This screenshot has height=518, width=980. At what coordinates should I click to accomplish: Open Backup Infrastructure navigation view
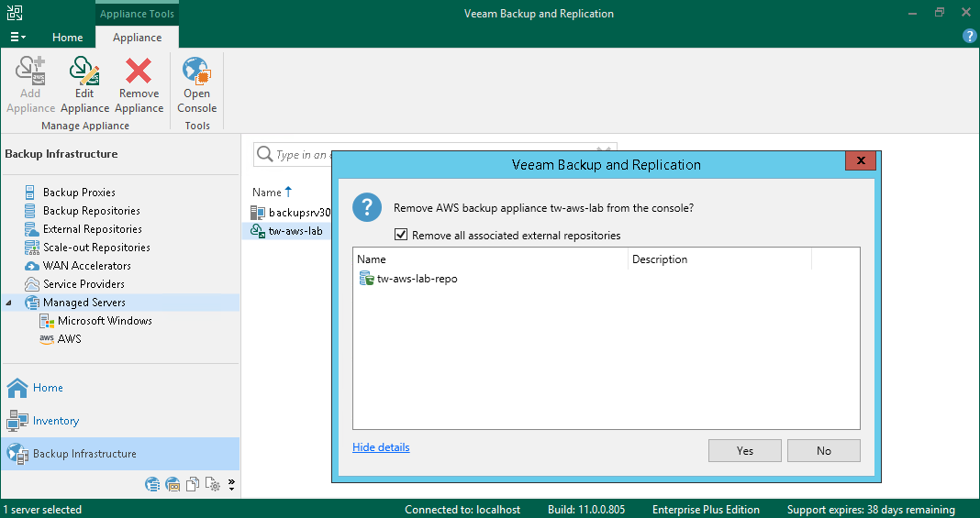[x=120, y=454]
